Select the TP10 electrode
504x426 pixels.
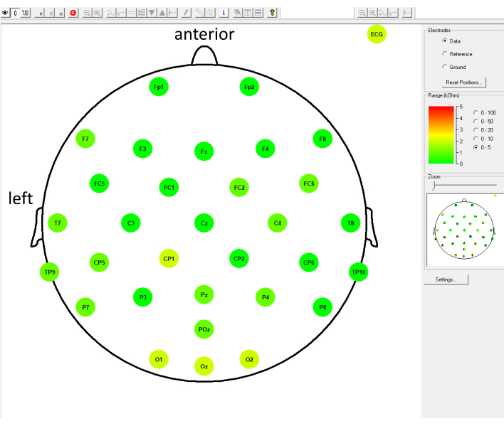click(359, 272)
